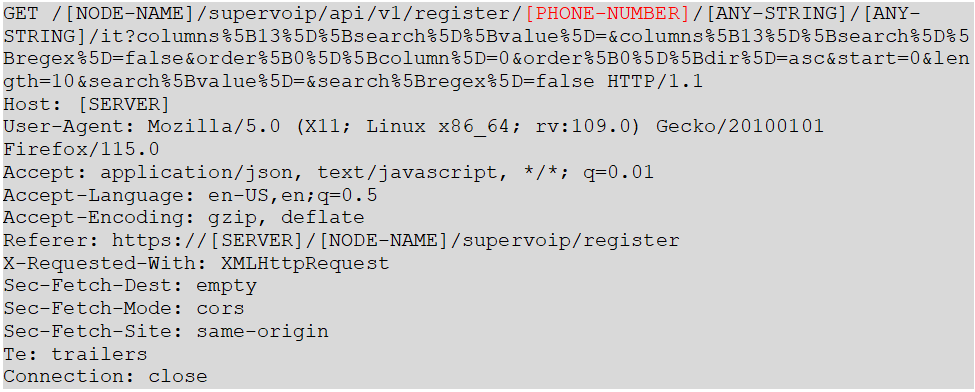The height and width of the screenshot is (392, 975).
Task: Click the Connection: close header
Action: [x=105, y=376]
